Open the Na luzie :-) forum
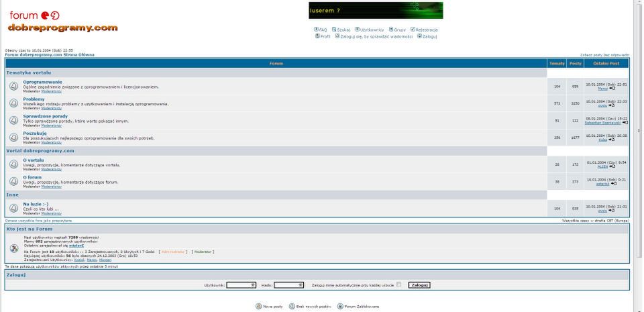This screenshot has height=312, width=644. pyautogui.click(x=36, y=204)
